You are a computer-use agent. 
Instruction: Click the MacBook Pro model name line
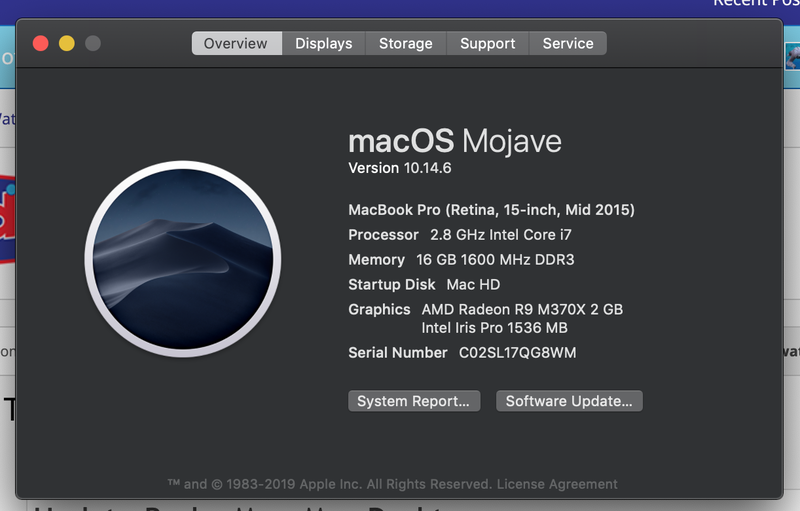491,210
